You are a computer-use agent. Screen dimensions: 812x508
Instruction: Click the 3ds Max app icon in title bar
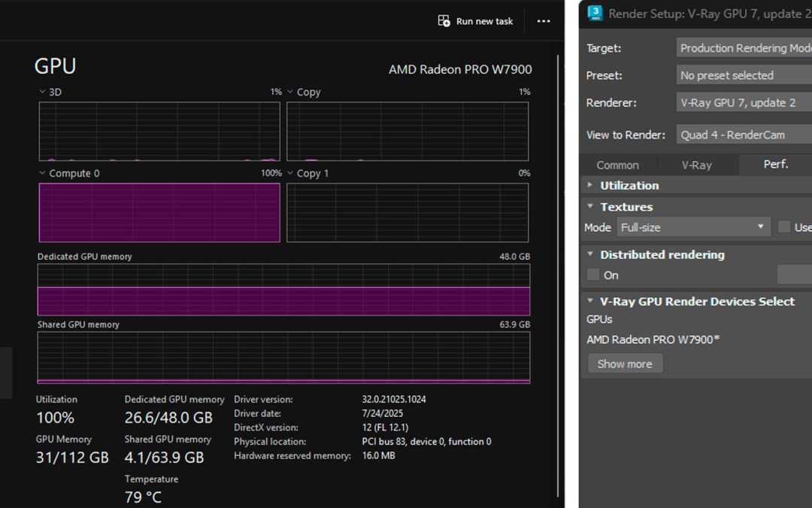tap(595, 14)
